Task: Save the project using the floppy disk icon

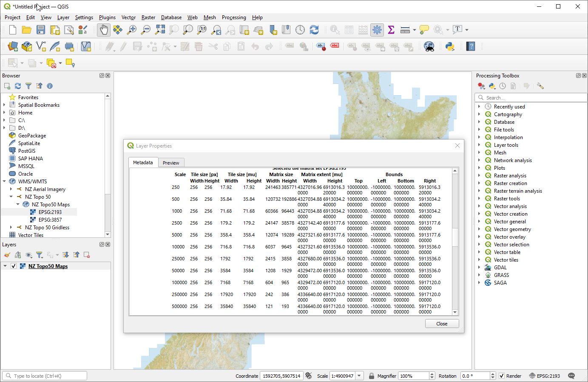Action: tap(41, 30)
